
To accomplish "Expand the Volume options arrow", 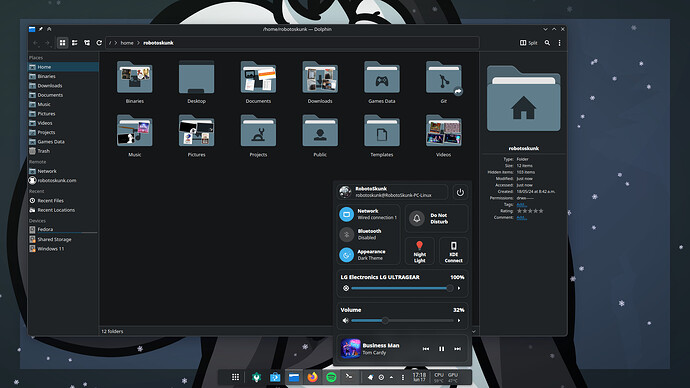I will click(459, 321).
